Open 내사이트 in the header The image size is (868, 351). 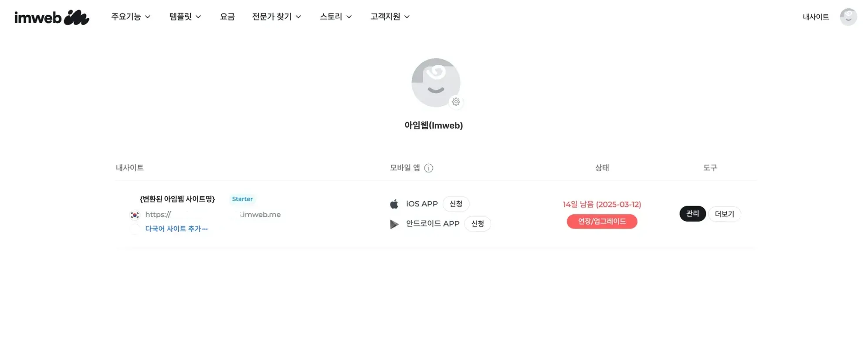point(816,17)
